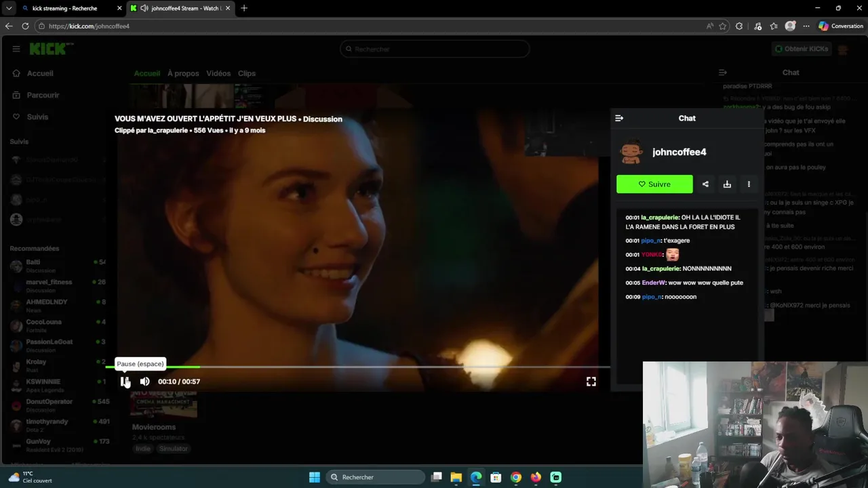Viewport: 868px width, 488px height.
Task: Go back in the browser
Action: (x=9, y=26)
